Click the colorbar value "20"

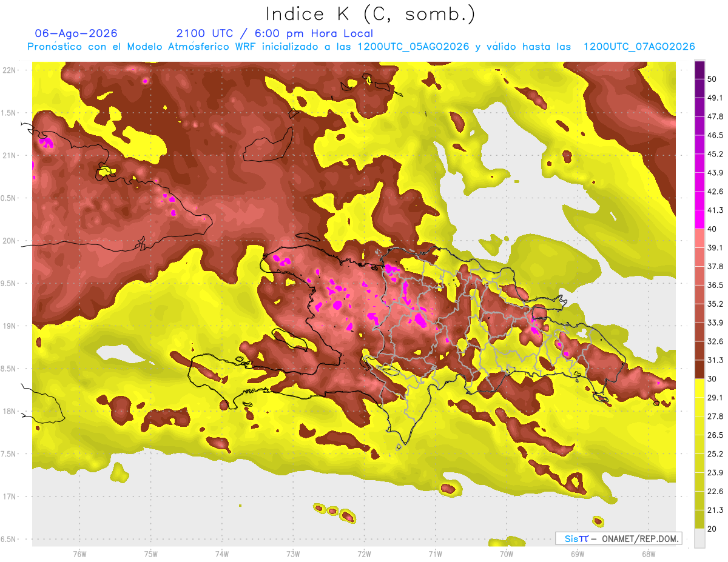point(712,529)
